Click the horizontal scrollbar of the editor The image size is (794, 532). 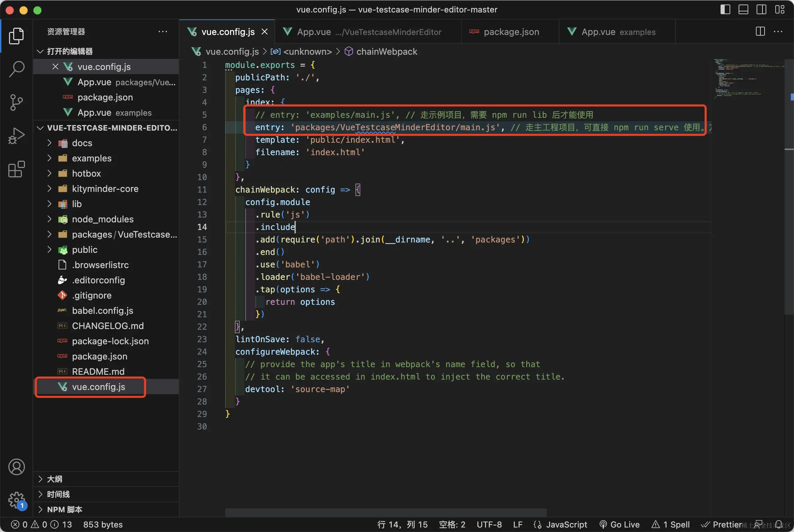(386, 512)
